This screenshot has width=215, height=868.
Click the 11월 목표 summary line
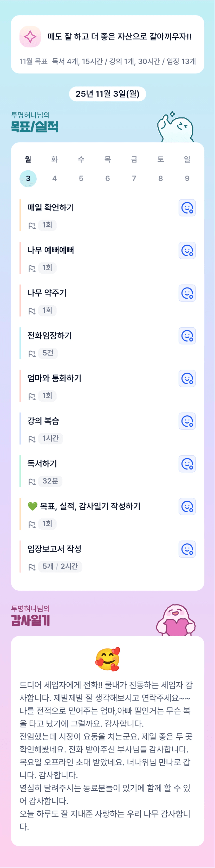tap(107, 61)
